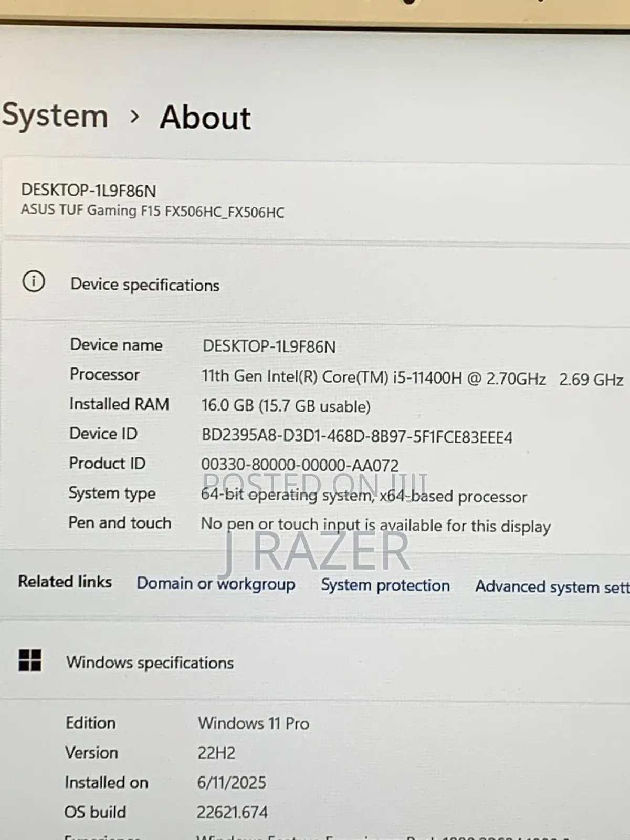Viewport: 630px width, 840px height.
Task: Click the System type label
Action: tap(112, 493)
